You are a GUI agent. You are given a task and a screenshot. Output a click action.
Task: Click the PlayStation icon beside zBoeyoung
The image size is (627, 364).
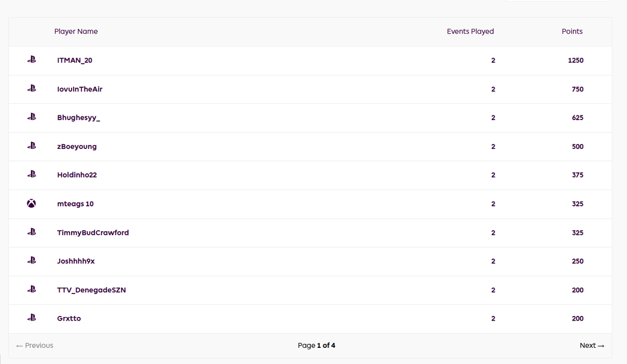coord(31,146)
